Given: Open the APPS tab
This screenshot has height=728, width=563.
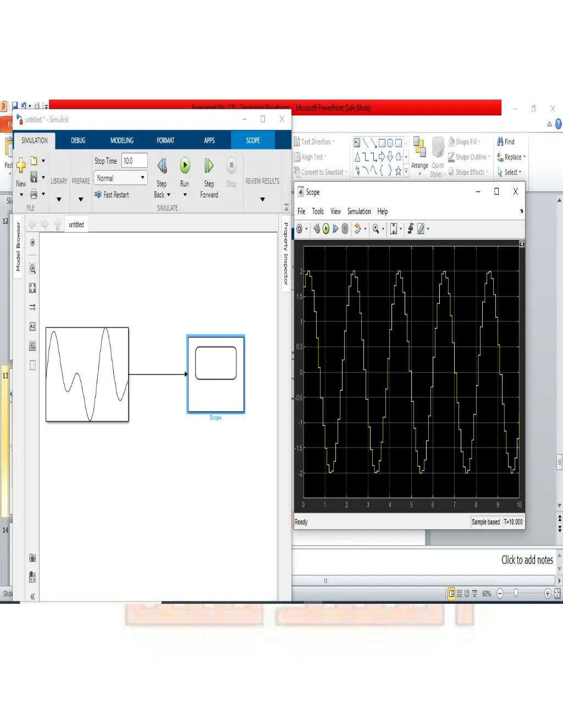Looking at the screenshot, I should point(209,141).
